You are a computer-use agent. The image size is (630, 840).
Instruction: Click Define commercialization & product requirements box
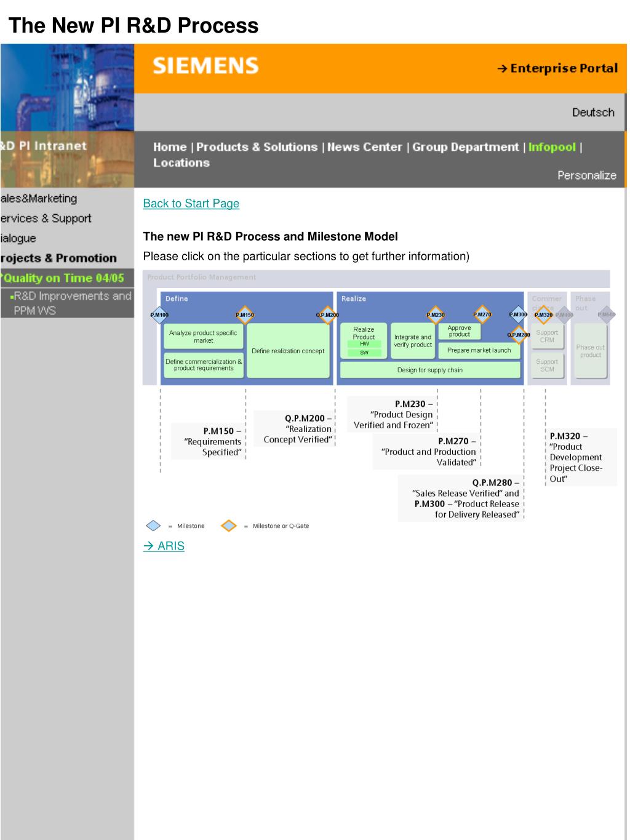click(203, 365)
